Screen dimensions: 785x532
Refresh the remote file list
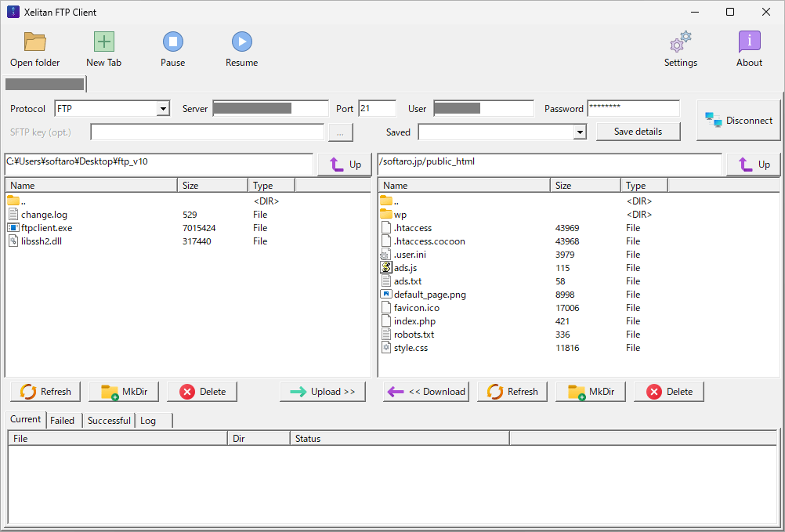[x=512, y=392]
